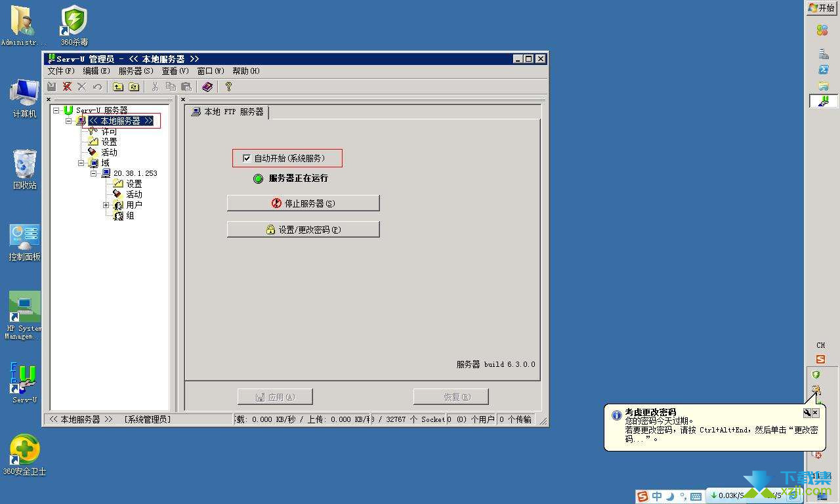840x504 pixels.
Task: Click the PowerShell icon in the side taskbar
Action: click(823, 70)
